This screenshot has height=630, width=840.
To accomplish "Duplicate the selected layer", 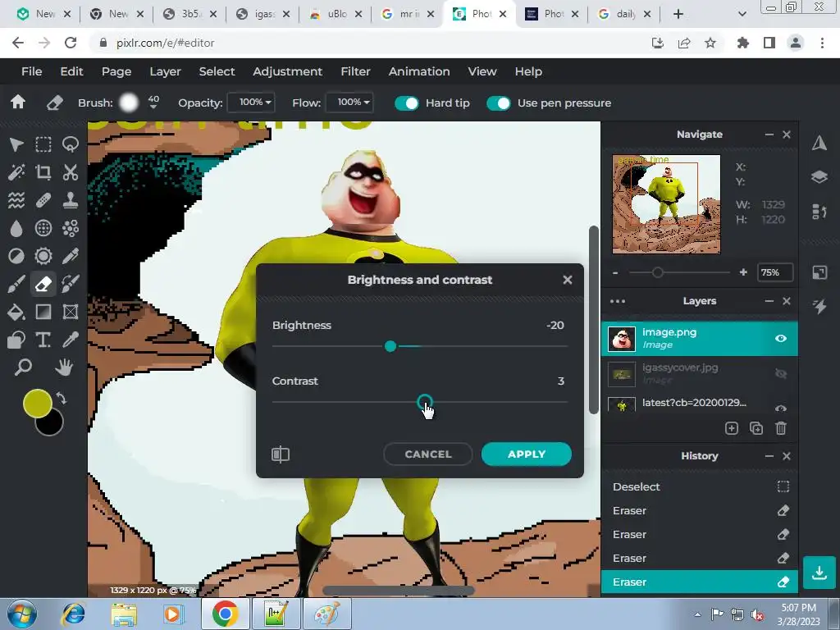I will 756,428.
